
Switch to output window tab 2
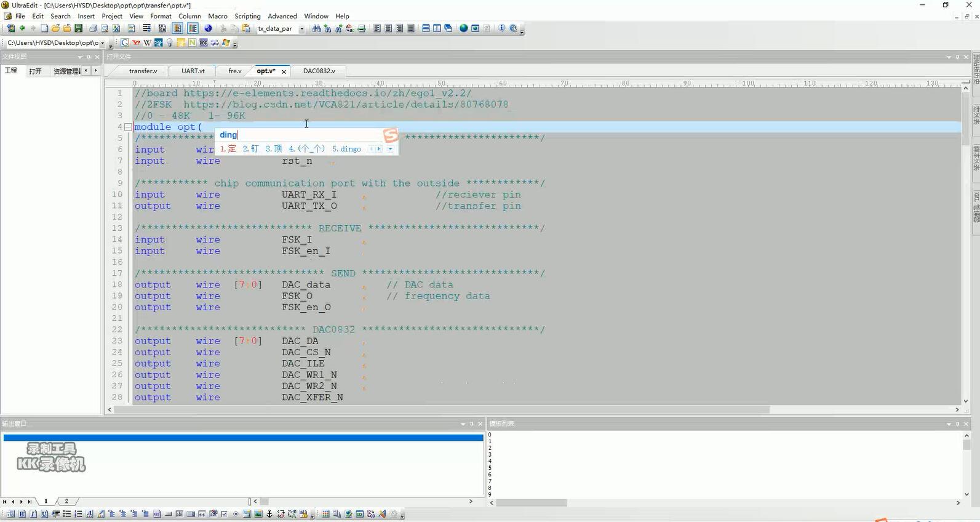point(66,501)
